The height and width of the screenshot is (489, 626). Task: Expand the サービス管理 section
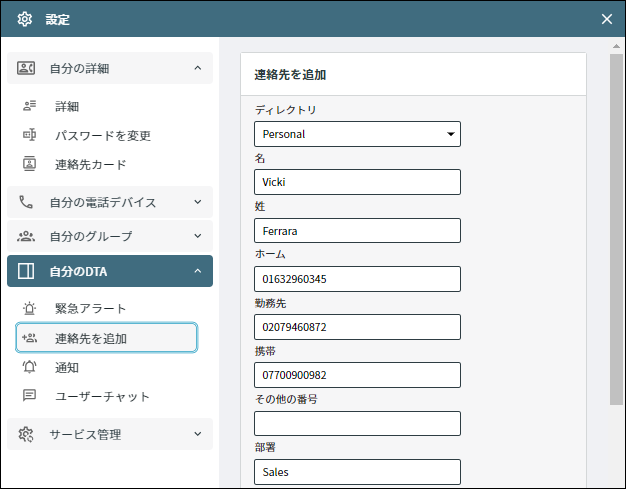[x=110, y=434]
